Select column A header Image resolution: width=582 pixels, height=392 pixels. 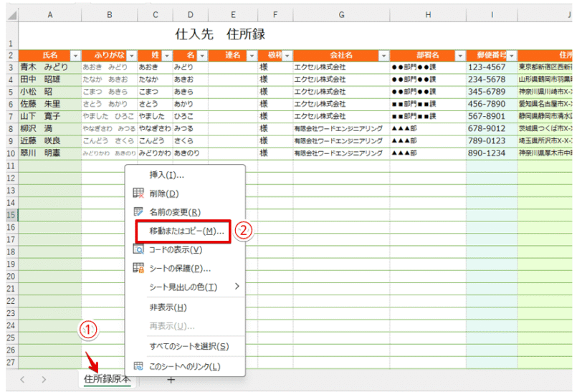click(49, 15)
